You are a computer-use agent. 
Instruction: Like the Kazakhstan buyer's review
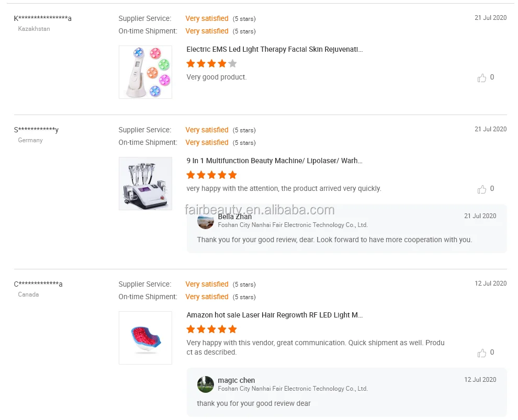point(482,78)
